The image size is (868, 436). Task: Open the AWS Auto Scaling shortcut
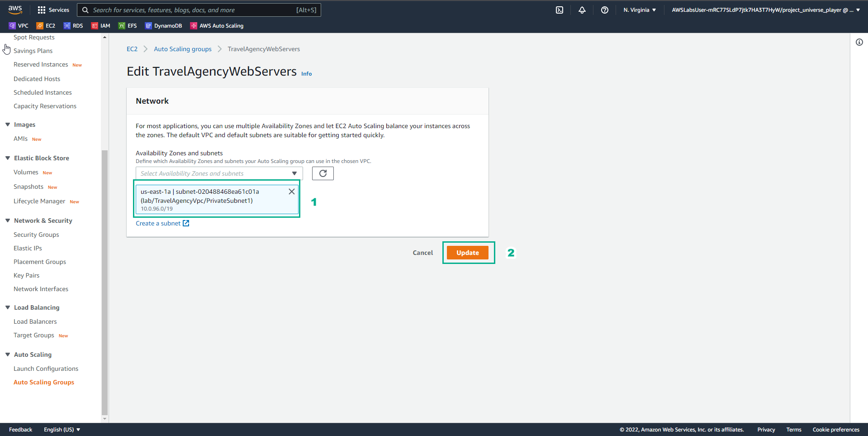coord(217,26)
